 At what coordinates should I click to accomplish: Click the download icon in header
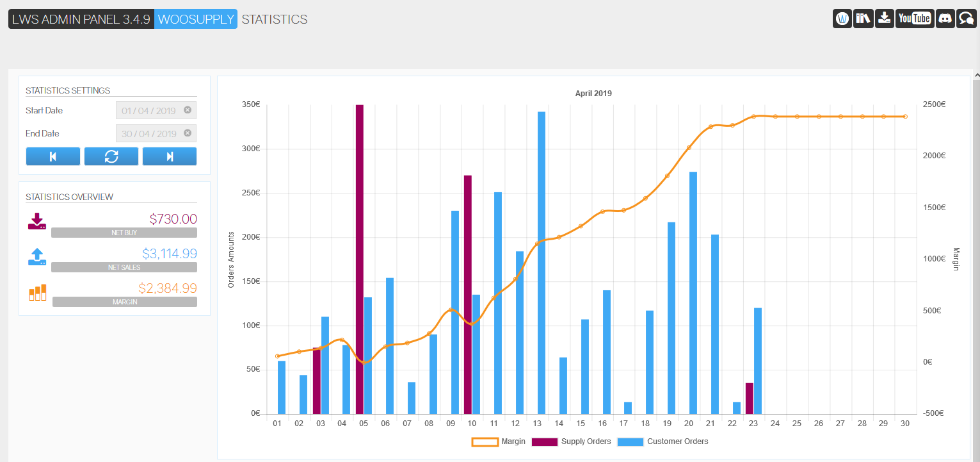pos(884,19)
